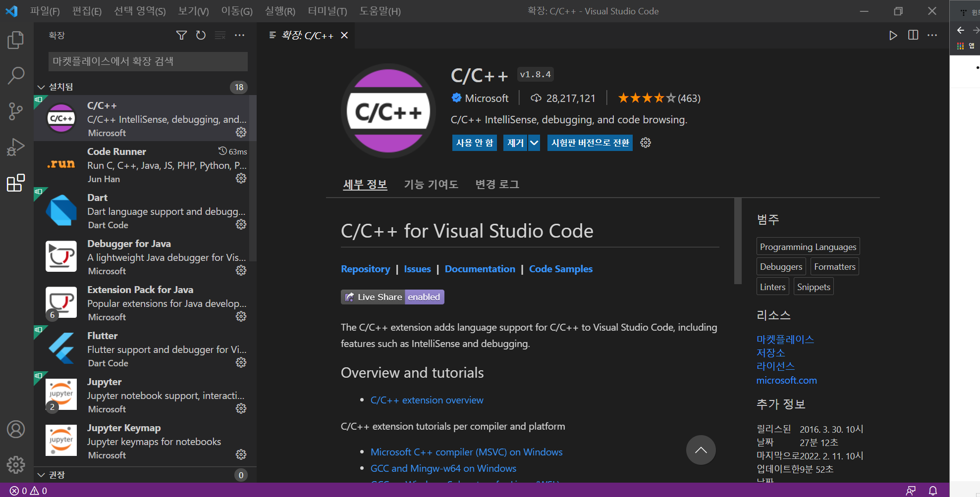980x497 pixels.
Task: Open the Explorer view in activity bar
Action: (x=16, y=40)
